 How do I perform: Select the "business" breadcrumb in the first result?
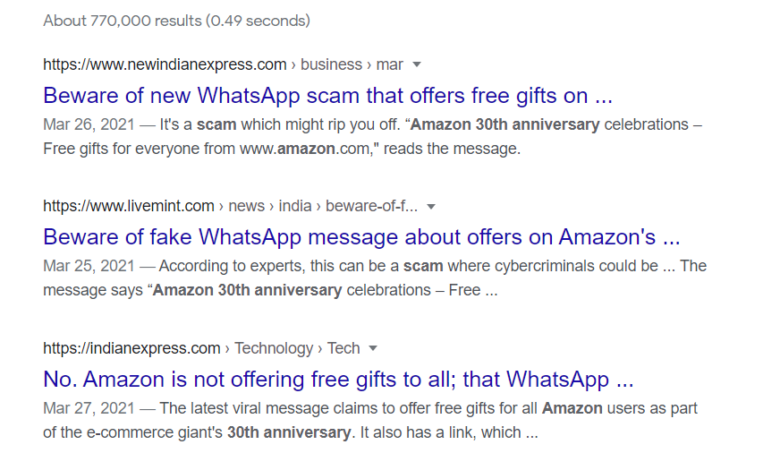pyautogui.click(x=331, y=65)
